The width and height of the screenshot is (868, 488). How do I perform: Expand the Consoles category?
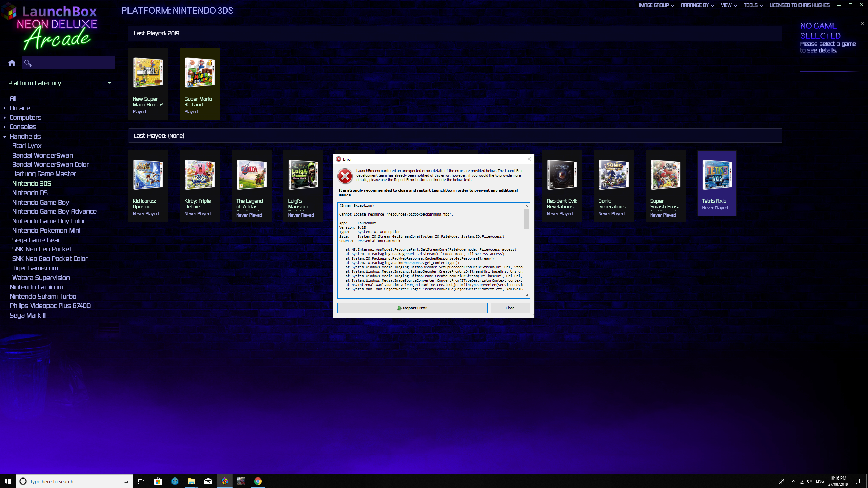[4, 127]
